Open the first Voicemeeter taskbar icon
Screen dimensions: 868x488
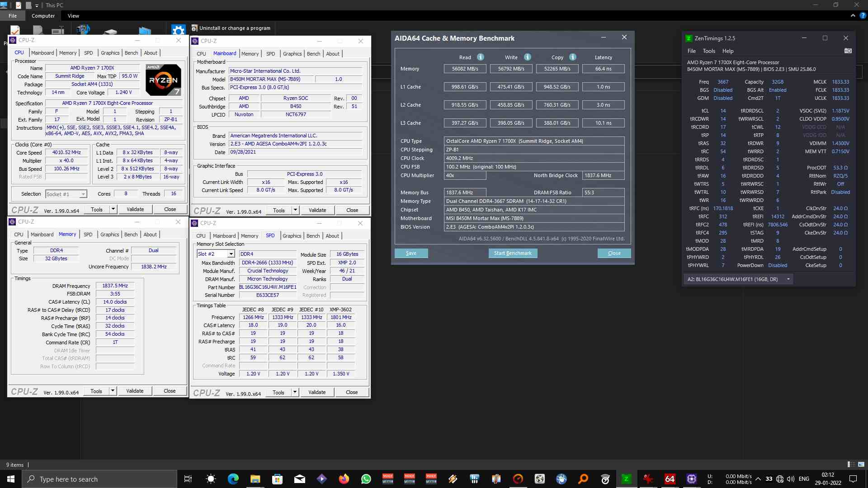388,479
